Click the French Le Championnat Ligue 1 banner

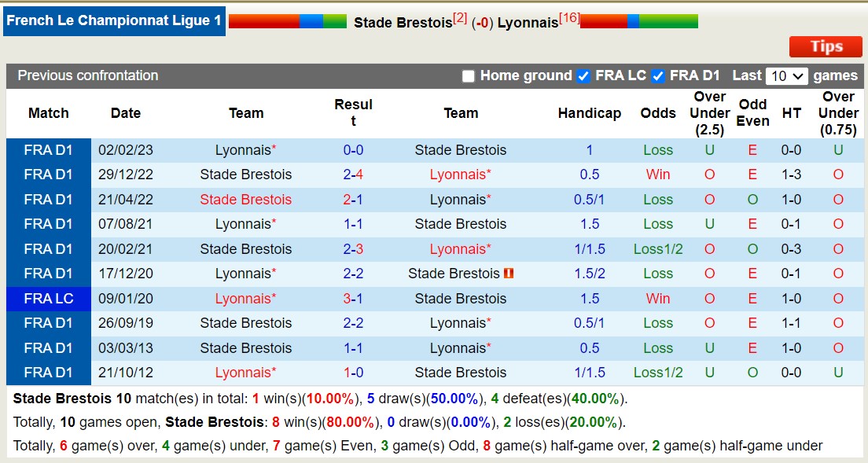coord(114,20)
